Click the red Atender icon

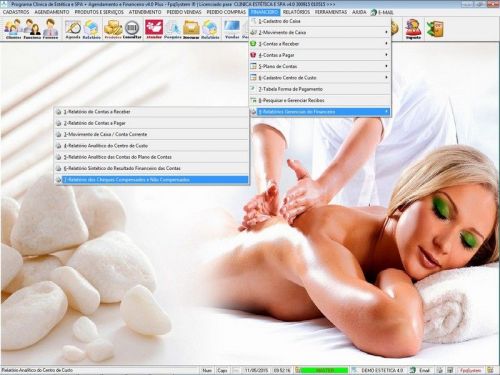click(x=154, y=29)
